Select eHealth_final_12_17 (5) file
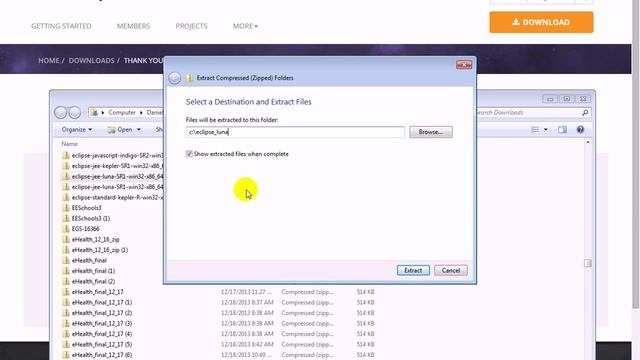Viewport: 640px width, 360px height. (x=102, y=344)
